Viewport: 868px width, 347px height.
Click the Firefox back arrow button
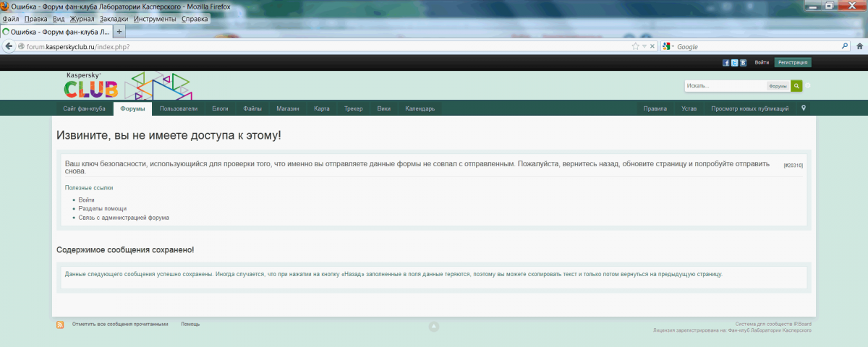pyautogui.click(x=9, y=46)
